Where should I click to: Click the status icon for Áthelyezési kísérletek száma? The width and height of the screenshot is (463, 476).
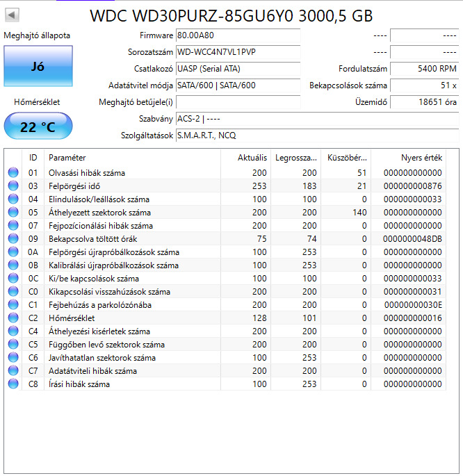13,331
